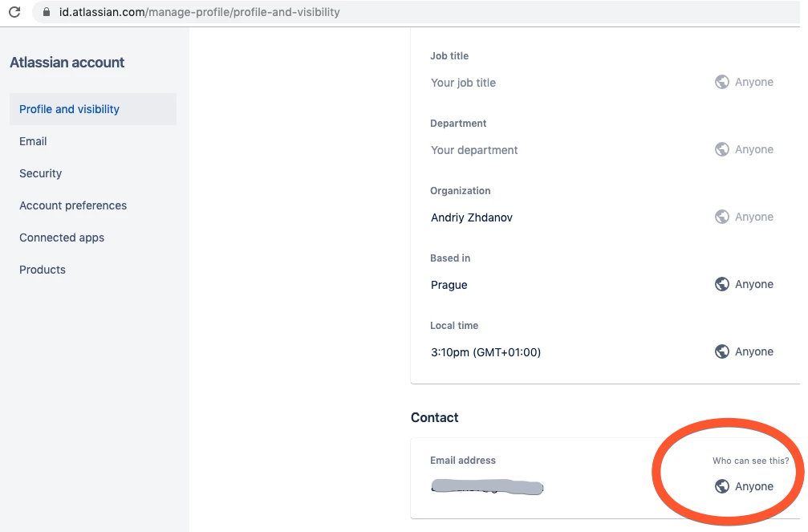This screenshot has width=808, height=532.
Task: Open Profile and visibility in sidebar
Action: (69, 109)
